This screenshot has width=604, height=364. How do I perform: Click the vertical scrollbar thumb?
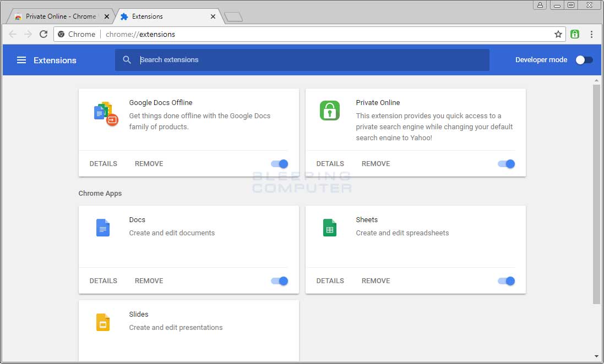(x=596, y=194)
